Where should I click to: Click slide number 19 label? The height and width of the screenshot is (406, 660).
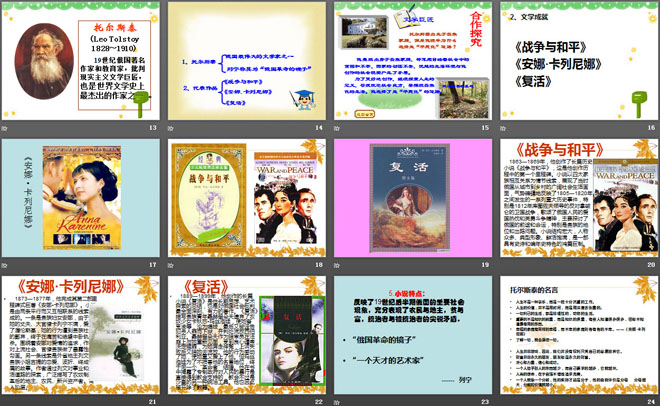tap(485, 265)
